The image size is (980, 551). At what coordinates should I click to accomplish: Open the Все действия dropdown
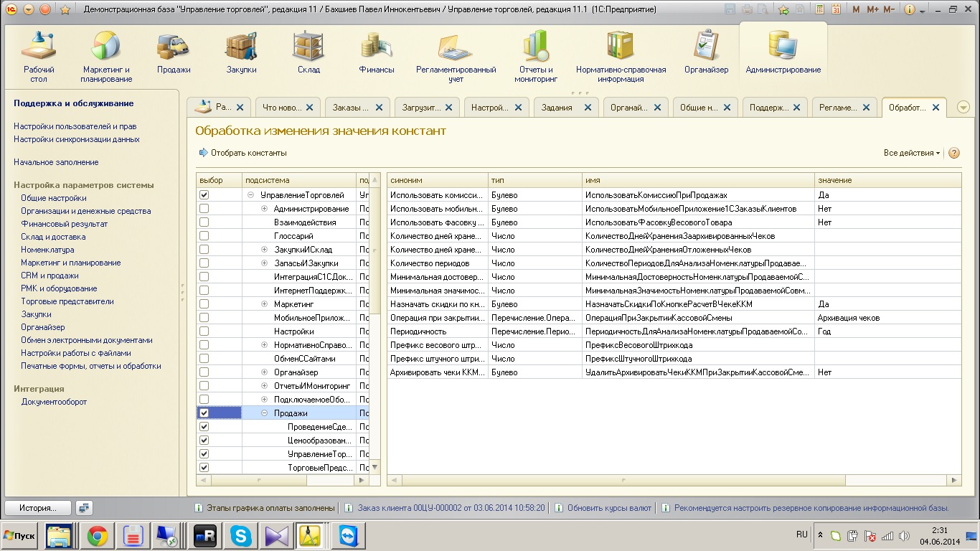tap(912, 153)
